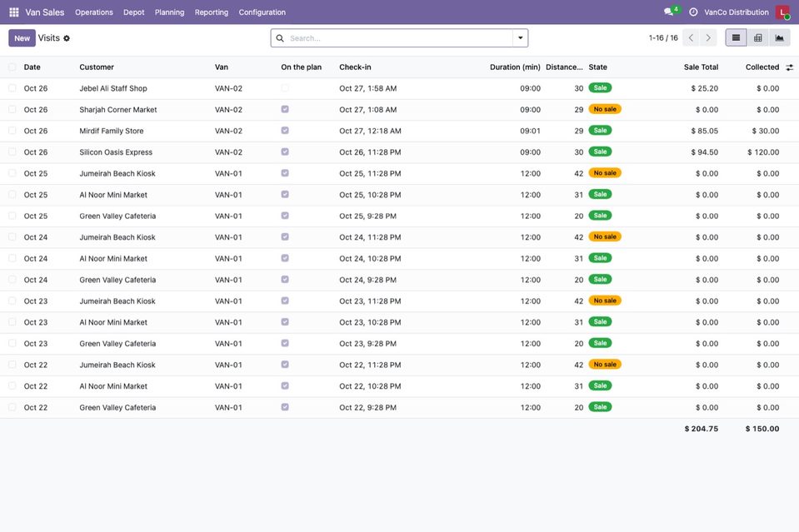Go to the previous page of records
Viewport: 799px width, 532px height.
(x=691, y=37)
